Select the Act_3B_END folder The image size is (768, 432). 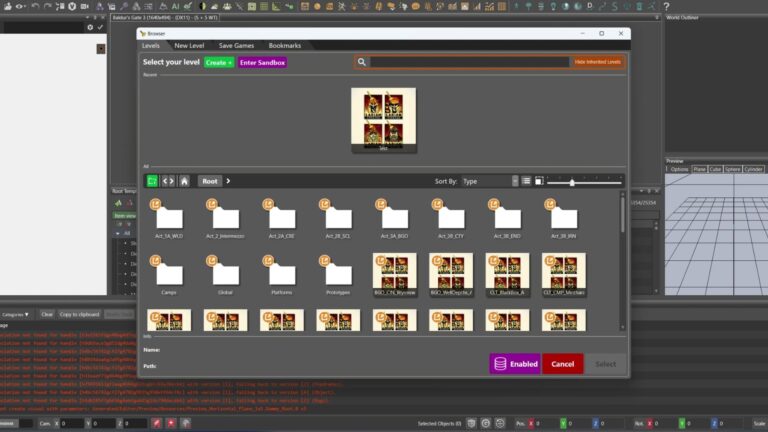point(507,219)
